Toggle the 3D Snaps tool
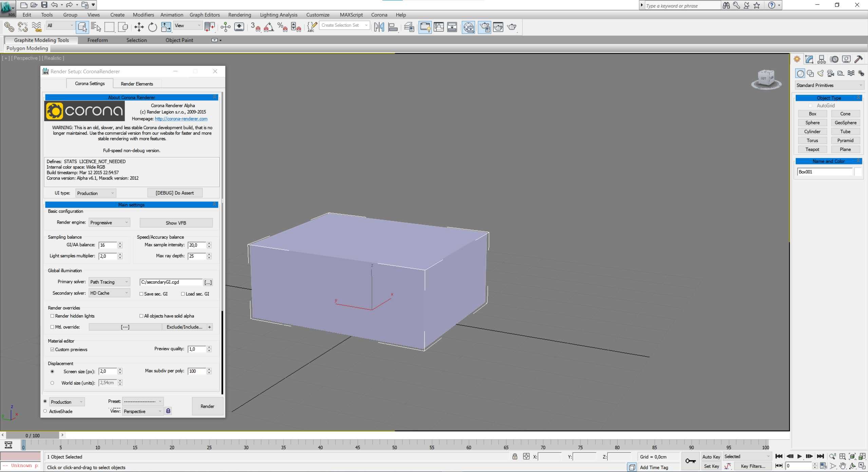868x472 pixels. 256,27
